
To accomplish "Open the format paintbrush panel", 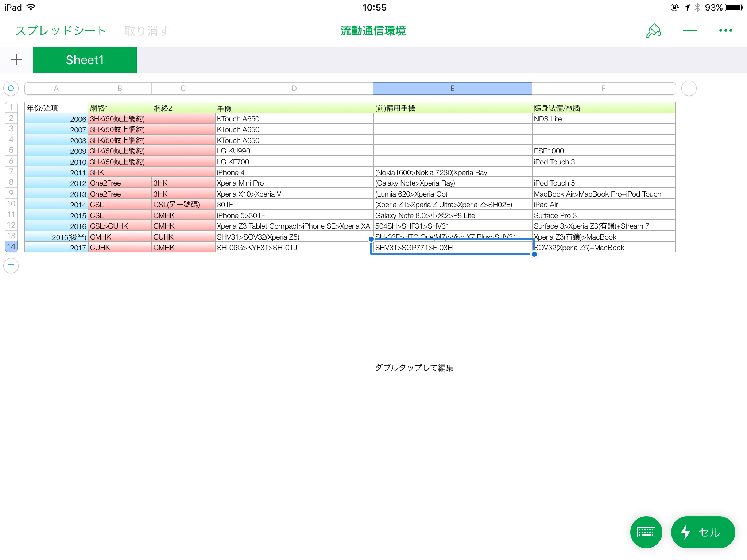I will [653, 31].
